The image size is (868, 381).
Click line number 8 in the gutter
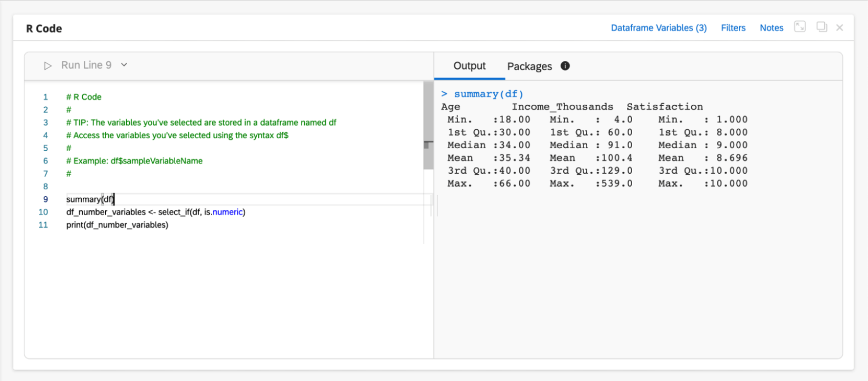click(45, 186)
